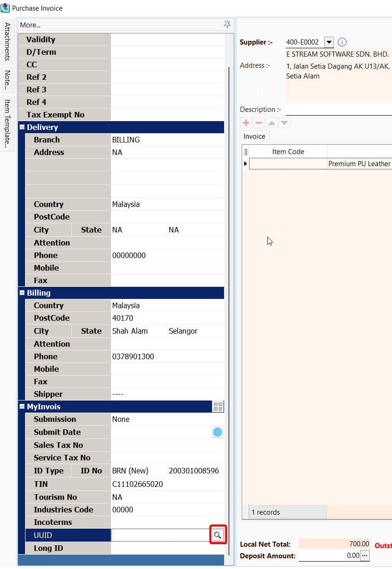
Task: Collapse the Billing section
Action: click(x=22, y=293)
